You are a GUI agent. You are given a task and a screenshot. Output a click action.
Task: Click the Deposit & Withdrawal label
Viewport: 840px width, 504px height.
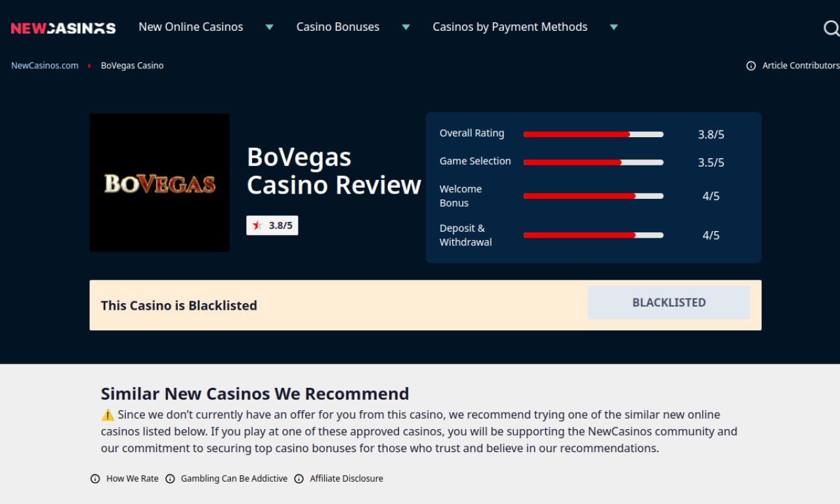pyautogui.click(x=466, y=235)
